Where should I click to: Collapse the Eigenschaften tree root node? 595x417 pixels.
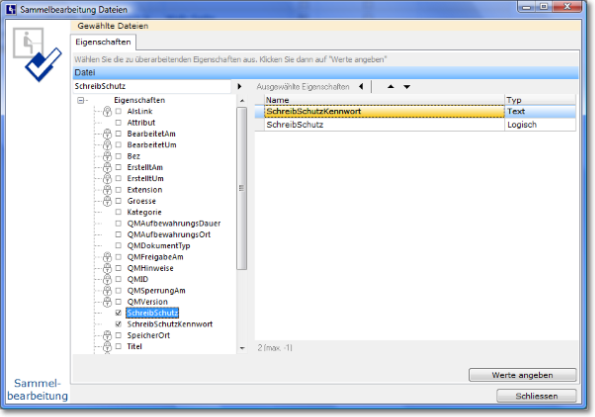pos(80,100)
